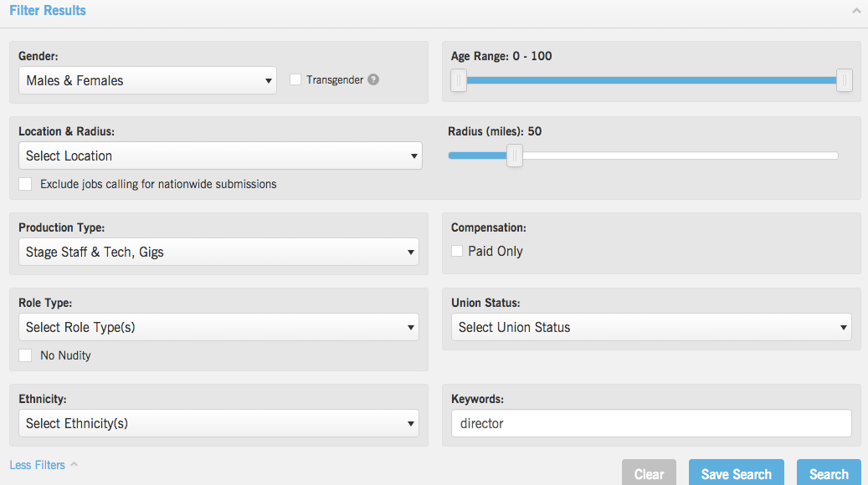
Task: Click the Transgender help question mark icon
Action: click(x=373, y=80)
